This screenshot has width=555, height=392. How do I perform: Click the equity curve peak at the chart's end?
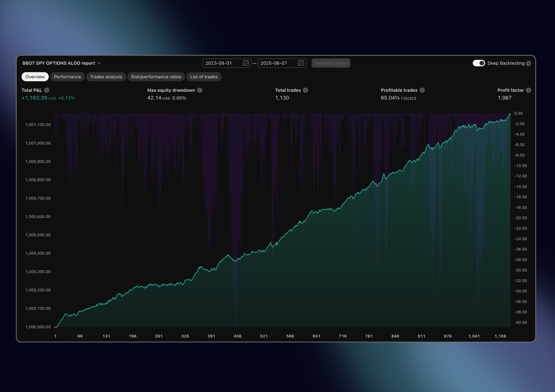510,114
